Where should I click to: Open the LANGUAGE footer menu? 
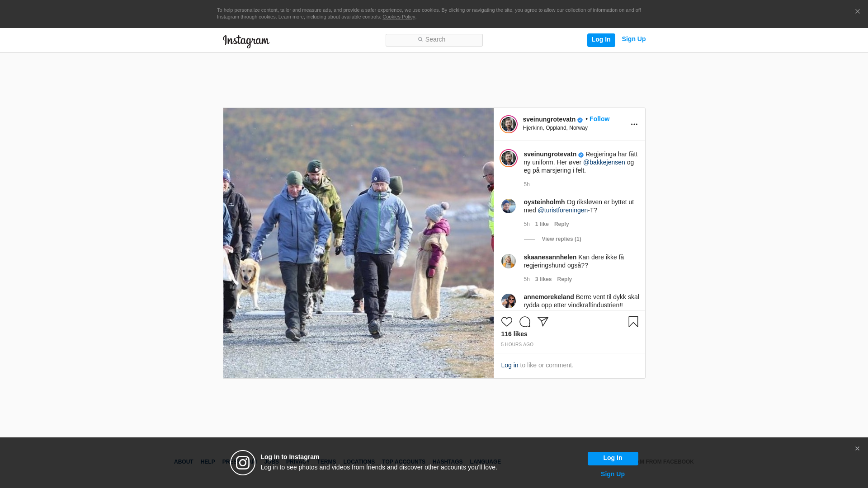(x=485, y=462)
